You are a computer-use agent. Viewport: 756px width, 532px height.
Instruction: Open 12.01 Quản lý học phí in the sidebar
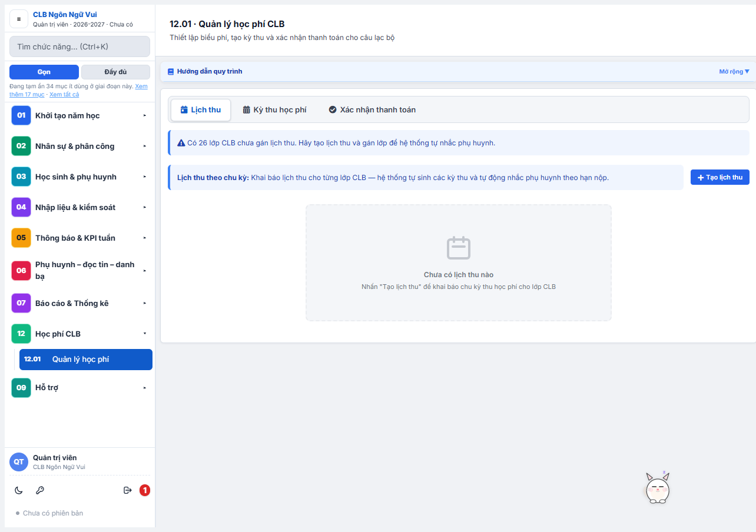click(x=86, y=360)
